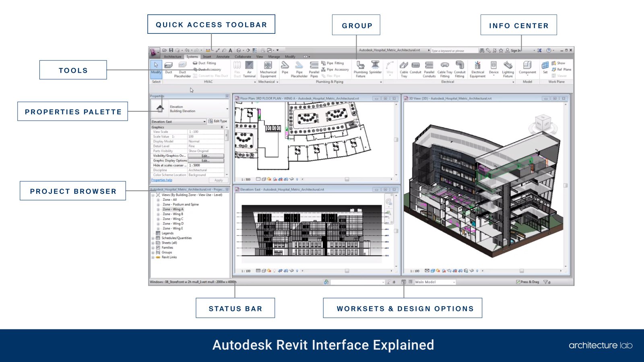Select the Conduit Fitting tool
The height and width of the screenshot is (362, 644).
click(460, 69)
